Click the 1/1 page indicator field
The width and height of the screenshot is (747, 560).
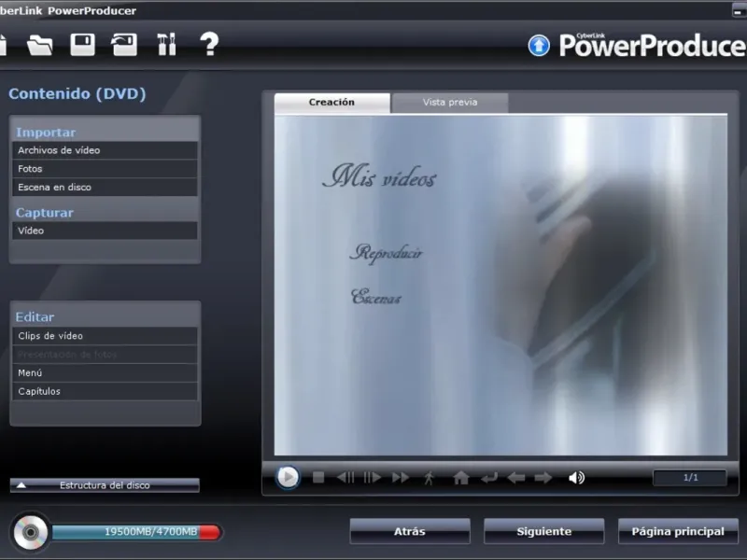[x=690, y=477]
